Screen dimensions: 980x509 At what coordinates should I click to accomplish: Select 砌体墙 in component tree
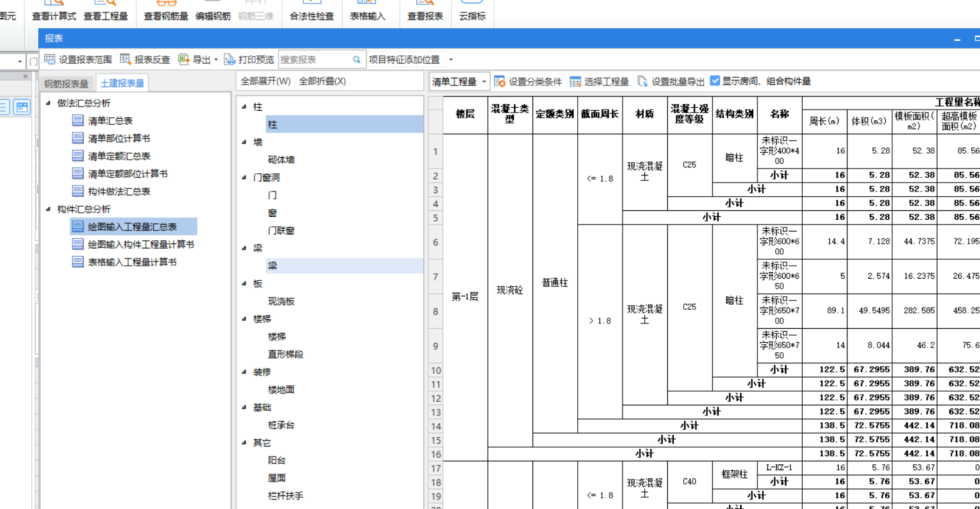click(x=281, y=160)
